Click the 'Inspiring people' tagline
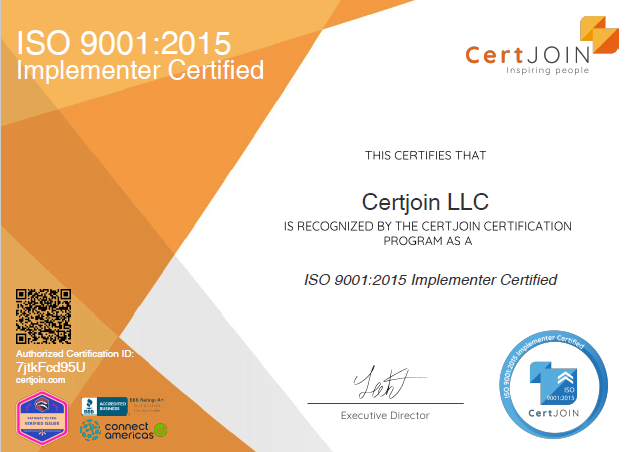Viewport: 642px width, 452px height. [x=547, y=70]
